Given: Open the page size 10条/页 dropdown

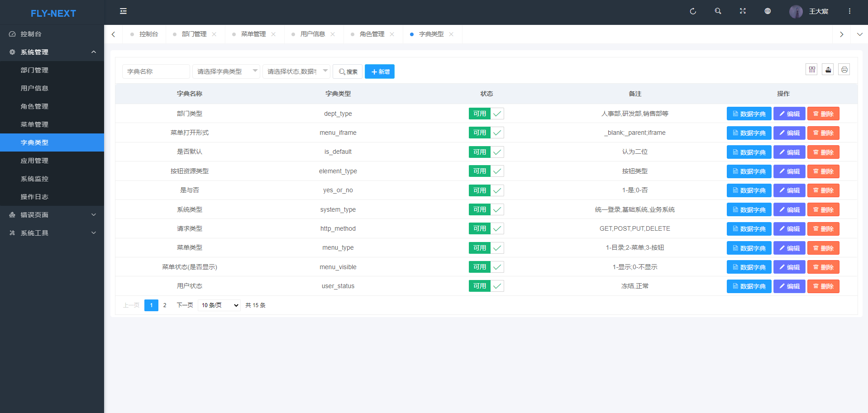Looking at the screenshot, I should (219, 305).
